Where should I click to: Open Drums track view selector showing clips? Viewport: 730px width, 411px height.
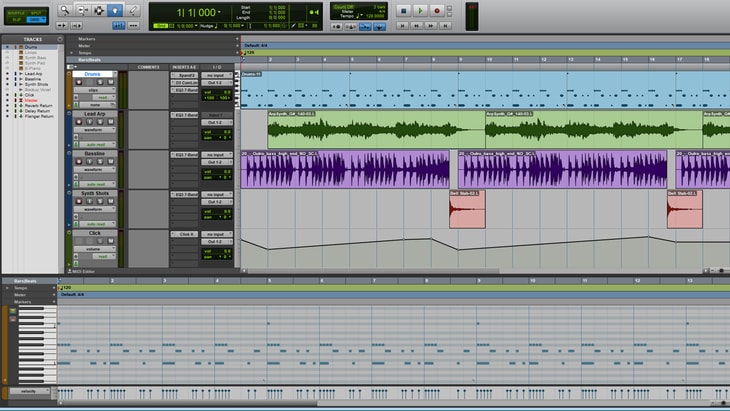[95, 90]
